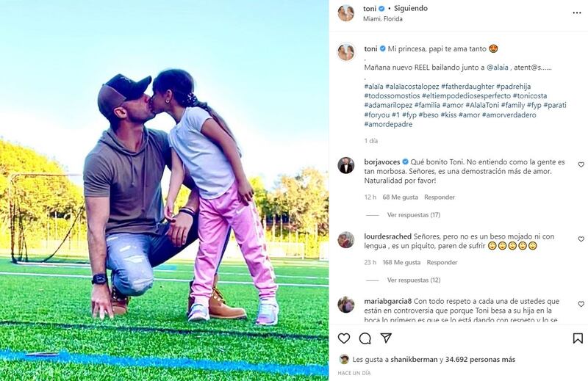Like mariabgarcia8's comment with heart
This screenshot has width=588, height=381.
pos(581,304)
